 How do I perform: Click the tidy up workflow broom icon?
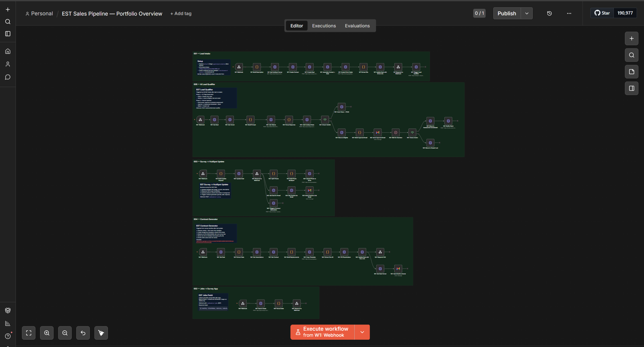point(101,333)
